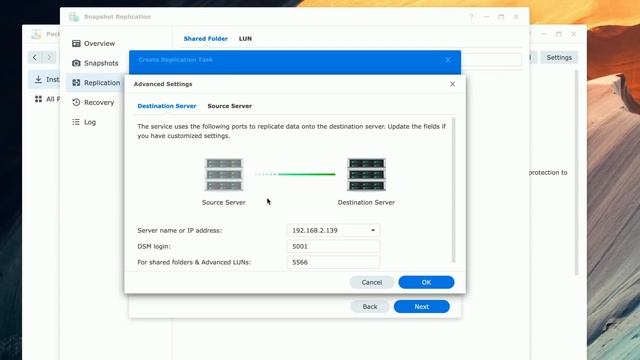Click the 'Server name or IP address:' label
Viewport: 640px width, 360px height.
click(180, 230)
